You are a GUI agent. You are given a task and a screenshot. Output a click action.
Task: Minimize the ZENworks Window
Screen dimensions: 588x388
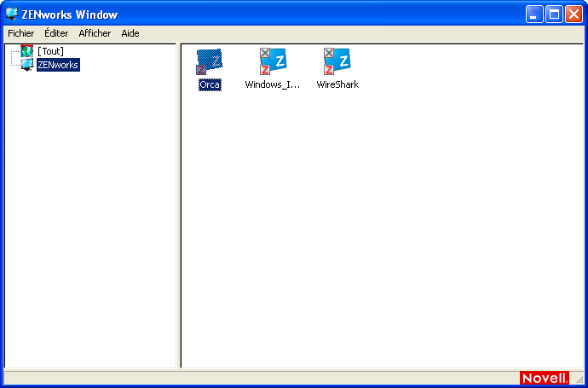pyautogui.click(x=534, y=14)
